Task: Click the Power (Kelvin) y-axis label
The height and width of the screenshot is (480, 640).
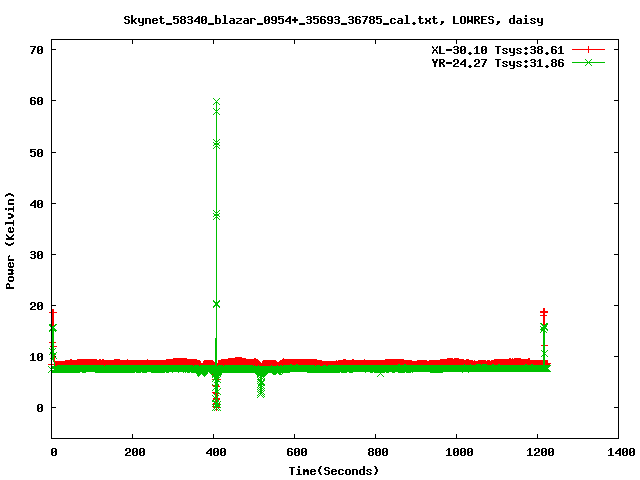Action: point(10,241)
